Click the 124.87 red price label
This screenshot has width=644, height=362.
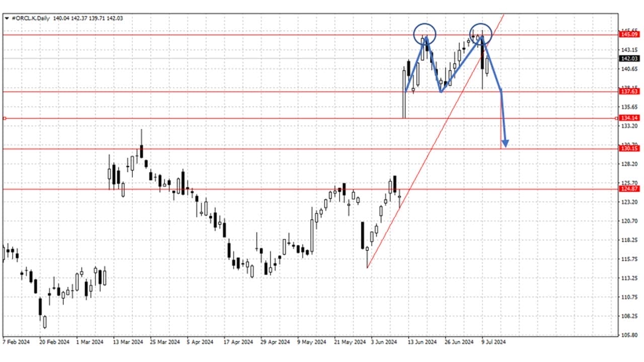tap(629, 189)
